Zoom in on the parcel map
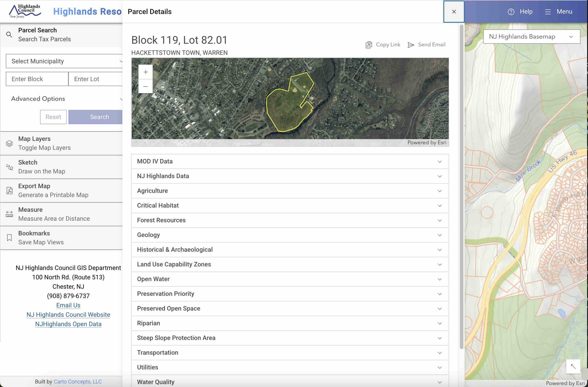 point(146,72)
